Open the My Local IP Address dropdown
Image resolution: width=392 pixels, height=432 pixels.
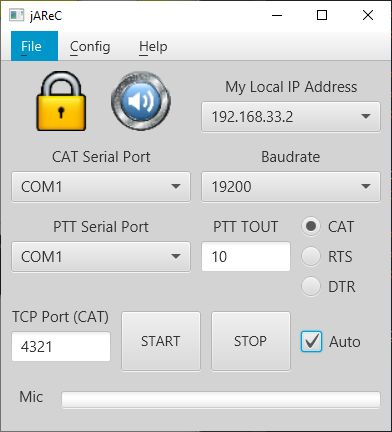[x=291, y=117]
